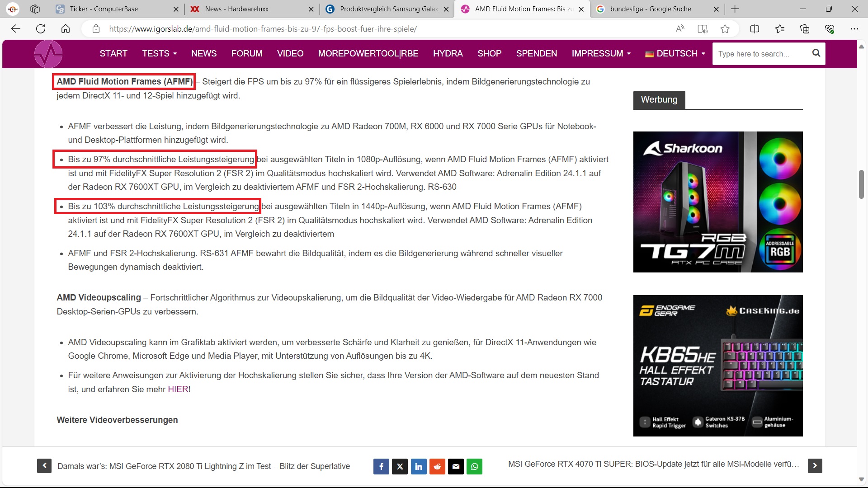Open the FORUM menu item
868x488 pixels.
[247, 54]
